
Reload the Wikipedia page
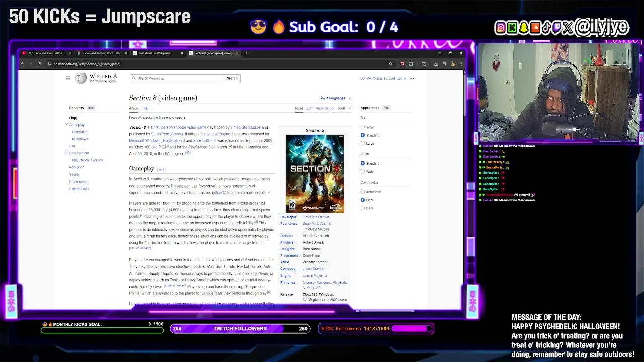[x=39, y=64]
